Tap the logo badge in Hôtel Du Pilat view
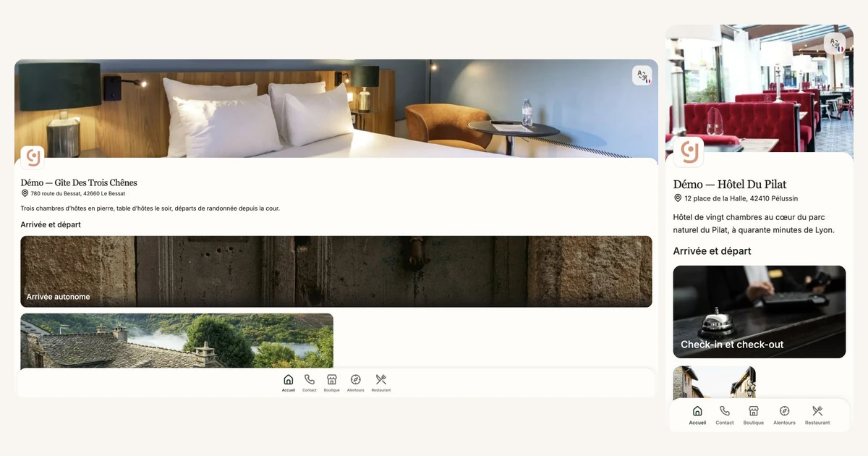 click(689, 152)
